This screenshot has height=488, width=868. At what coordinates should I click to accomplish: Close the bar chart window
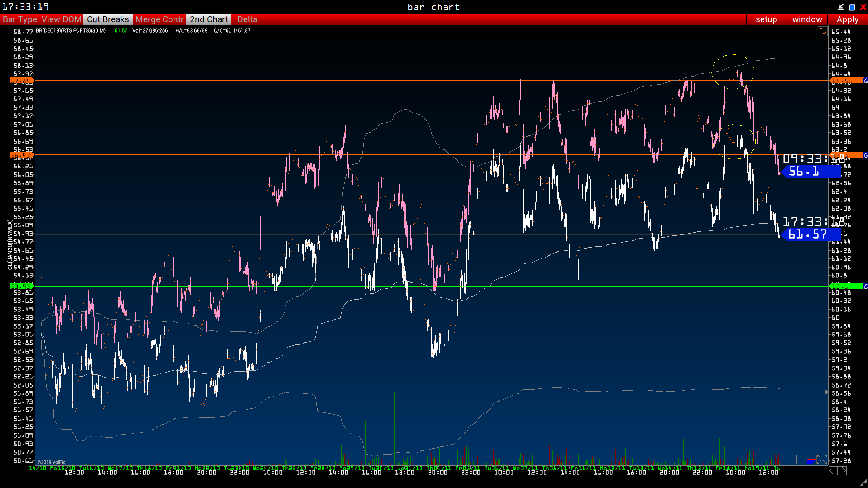click(x=863, y=7)
